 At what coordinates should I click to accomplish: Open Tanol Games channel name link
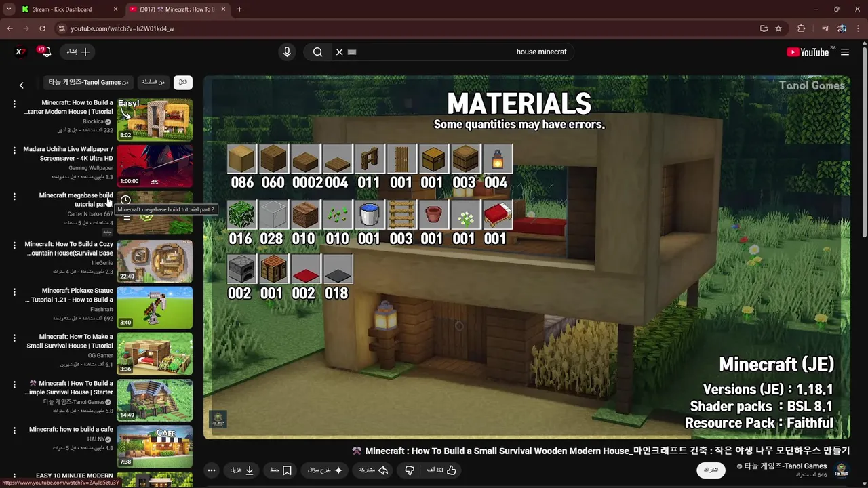tap(785, 466)
